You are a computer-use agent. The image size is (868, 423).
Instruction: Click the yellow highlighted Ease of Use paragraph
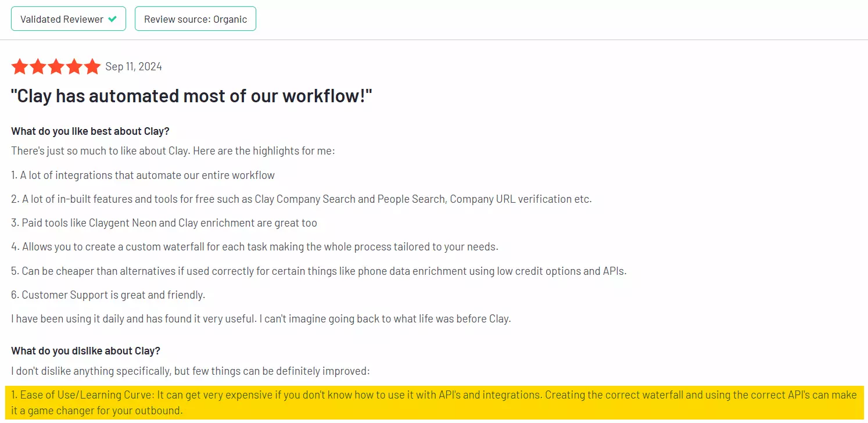click(x=433, y=403)
